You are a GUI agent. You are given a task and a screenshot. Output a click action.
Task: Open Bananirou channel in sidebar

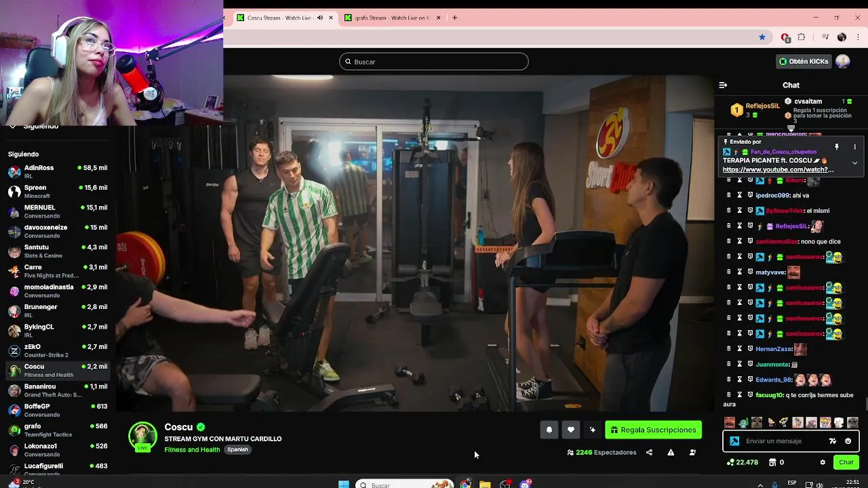pyautogui.click(x=58, y=390)
